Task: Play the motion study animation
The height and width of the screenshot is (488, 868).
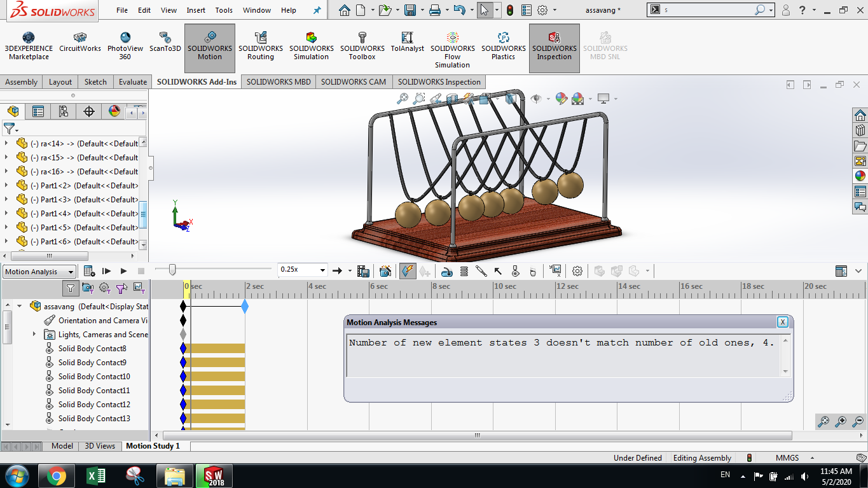Action: [x=124, y=271]
